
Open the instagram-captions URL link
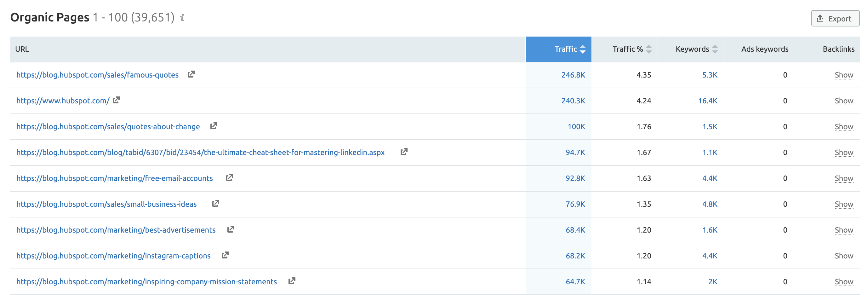pos(114,256)
